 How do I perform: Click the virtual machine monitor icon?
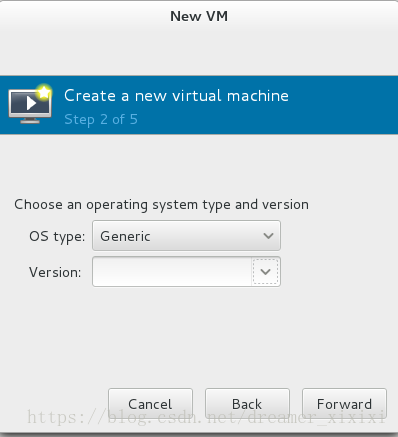coord(30,104)
